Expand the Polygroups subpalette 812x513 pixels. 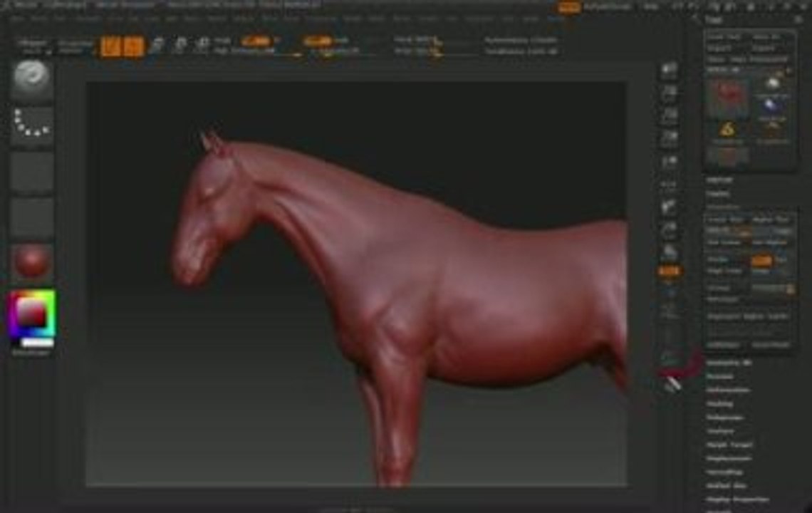725,417
